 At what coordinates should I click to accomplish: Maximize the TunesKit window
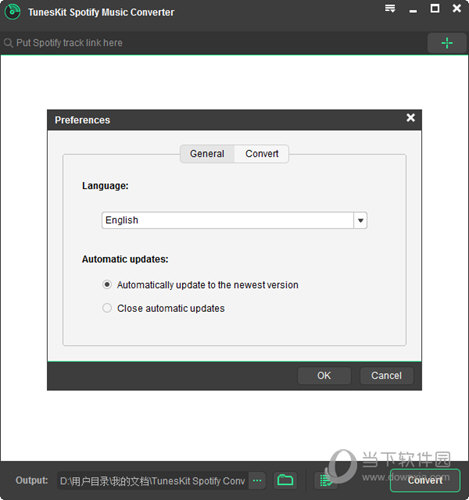(x=435, y=8)
